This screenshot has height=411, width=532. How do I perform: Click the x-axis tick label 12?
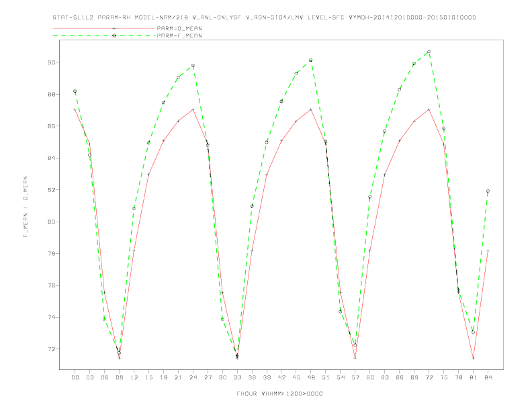pos(134,377)
